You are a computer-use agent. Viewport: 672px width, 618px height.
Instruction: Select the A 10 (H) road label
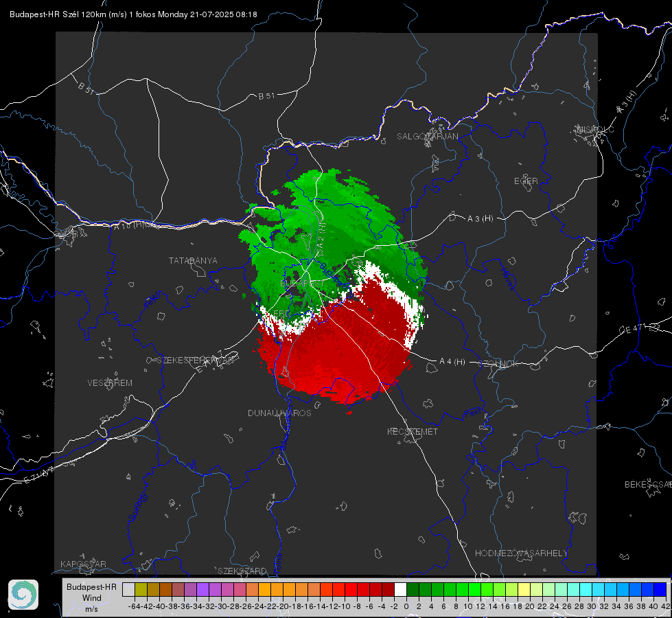click(x=129, y=225)
